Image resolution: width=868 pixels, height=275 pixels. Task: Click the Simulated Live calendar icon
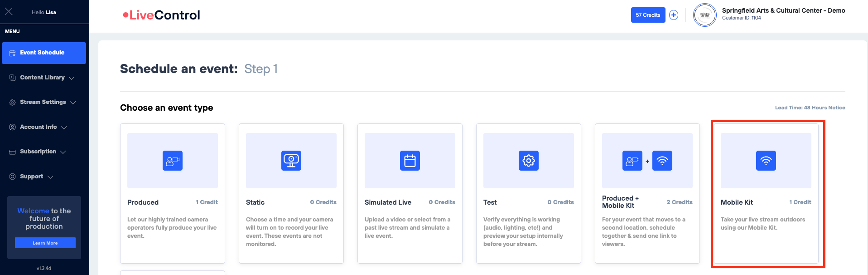410,161
